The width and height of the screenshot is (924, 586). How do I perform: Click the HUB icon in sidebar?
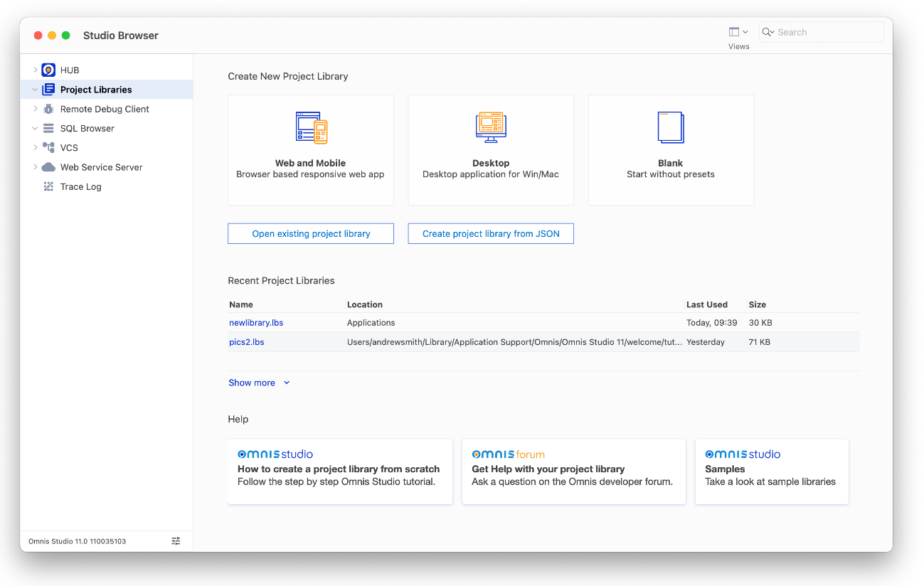click(x=48, y=70)
